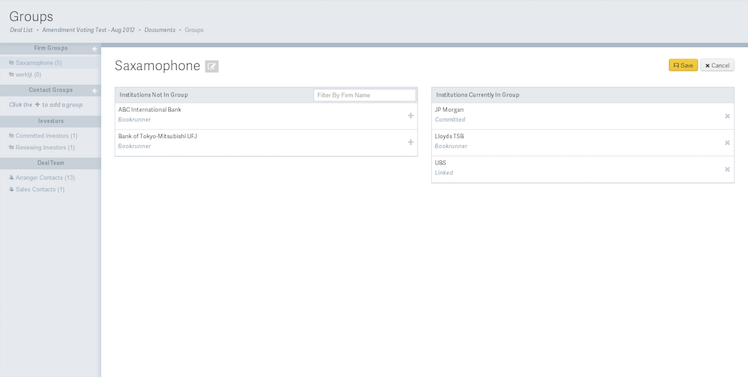Click the 'Click the + to add a group' hint
Image resolution: width=748 pixels, height=377 pixels.
tap(46, 105)
